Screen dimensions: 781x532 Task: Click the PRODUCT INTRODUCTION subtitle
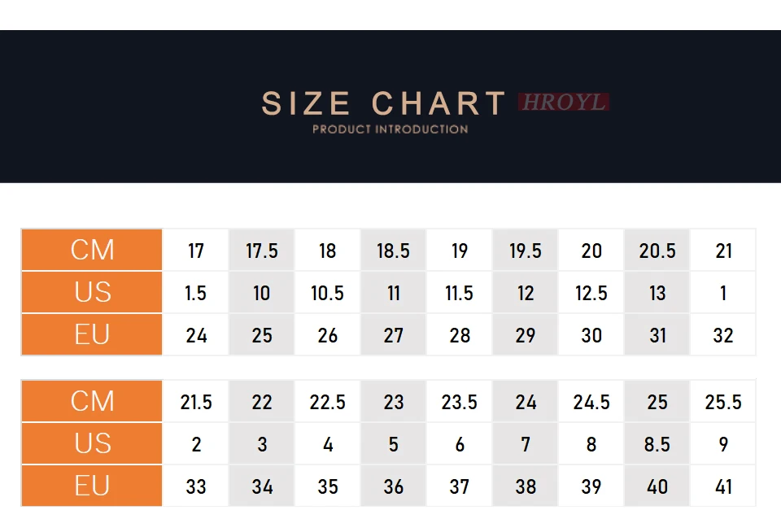point(390,129)
